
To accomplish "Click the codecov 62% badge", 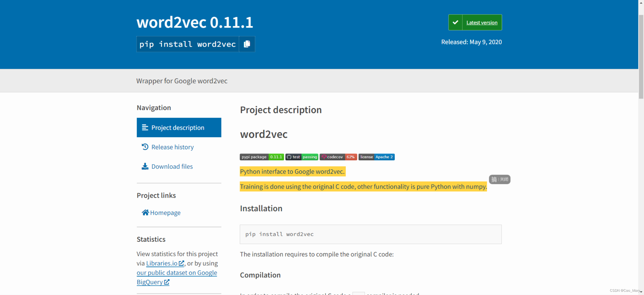I will 338,157.
